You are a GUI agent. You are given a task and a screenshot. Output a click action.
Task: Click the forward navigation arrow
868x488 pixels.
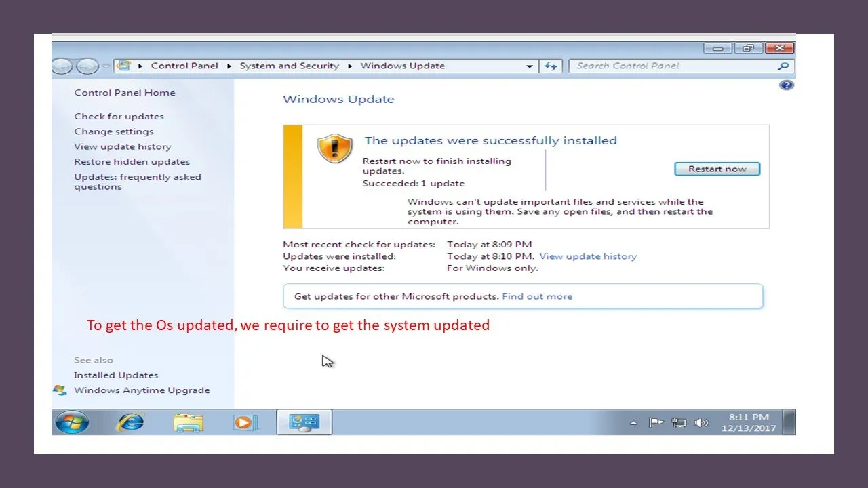[87, 66]
